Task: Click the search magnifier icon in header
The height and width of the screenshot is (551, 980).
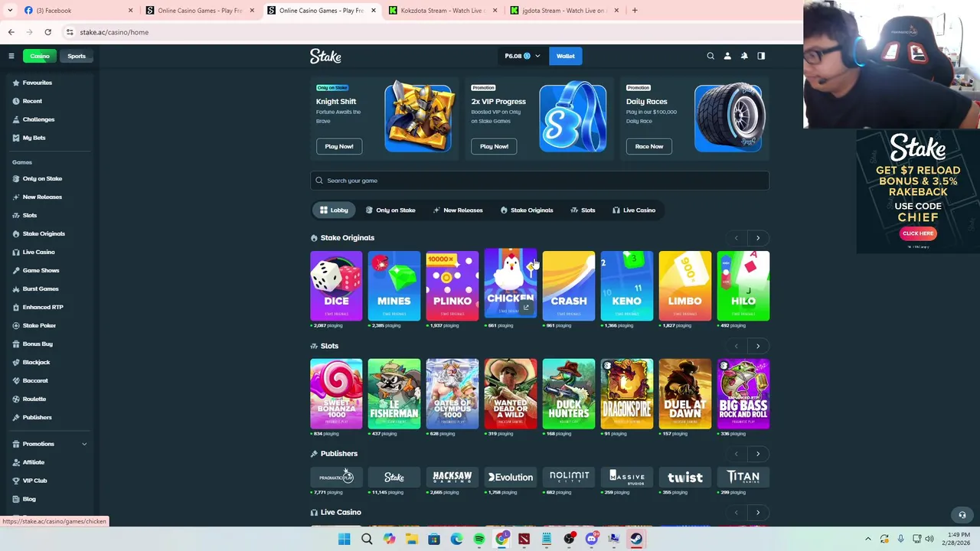Action: [x=710, y=56]
